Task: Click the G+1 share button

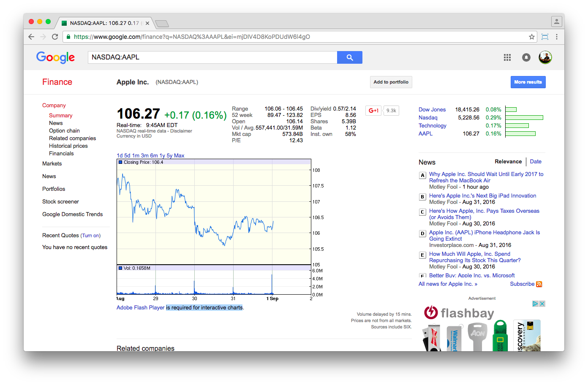Action: click(373, 111)
